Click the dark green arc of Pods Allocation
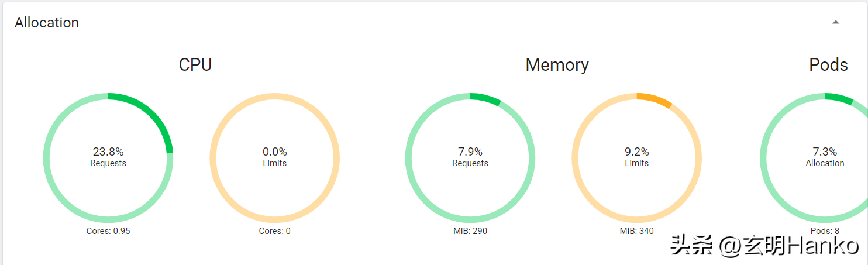The height and width of the screenshot is (265, 868). coord(839,98)
